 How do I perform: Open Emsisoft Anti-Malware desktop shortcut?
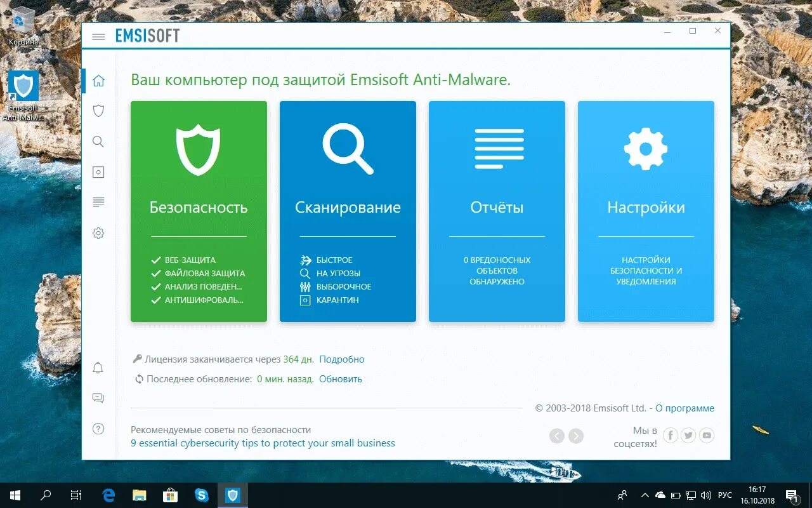23,95
